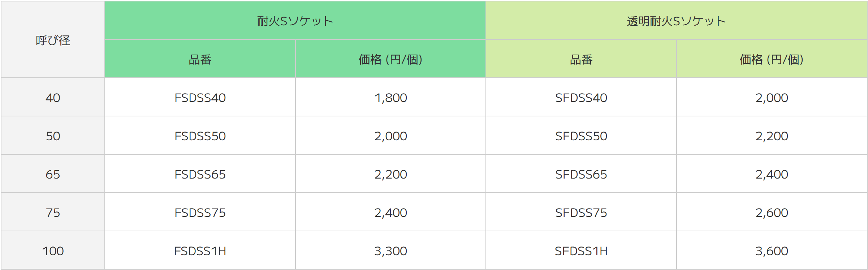
Task: Click the SFDSS50 part number
Action: pyautogui.click(x=581, y=136)
